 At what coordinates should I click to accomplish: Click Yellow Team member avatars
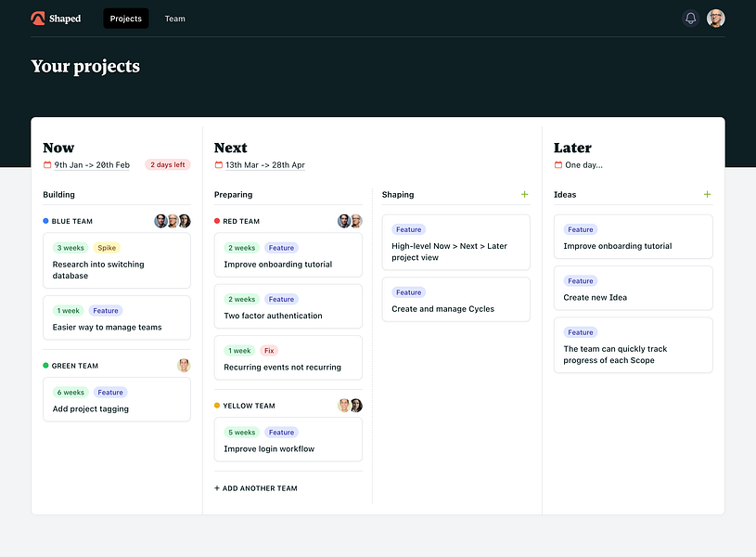point(350,406)
